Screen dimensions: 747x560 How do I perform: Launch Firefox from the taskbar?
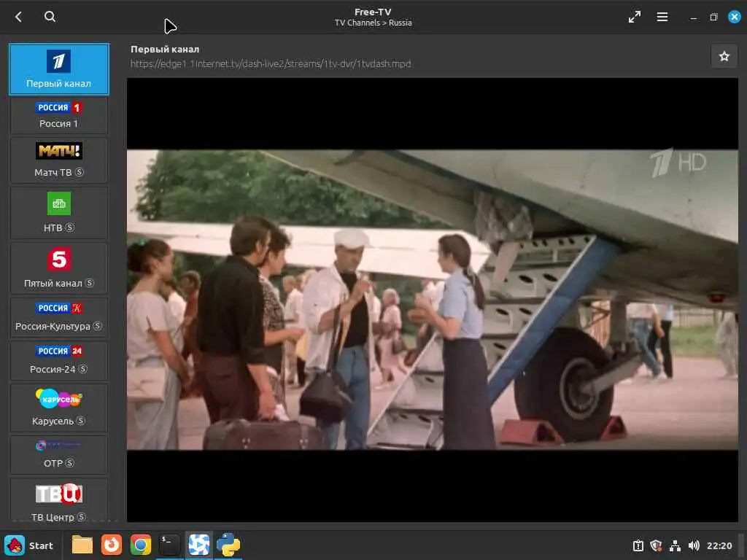(x=112, y=545)
